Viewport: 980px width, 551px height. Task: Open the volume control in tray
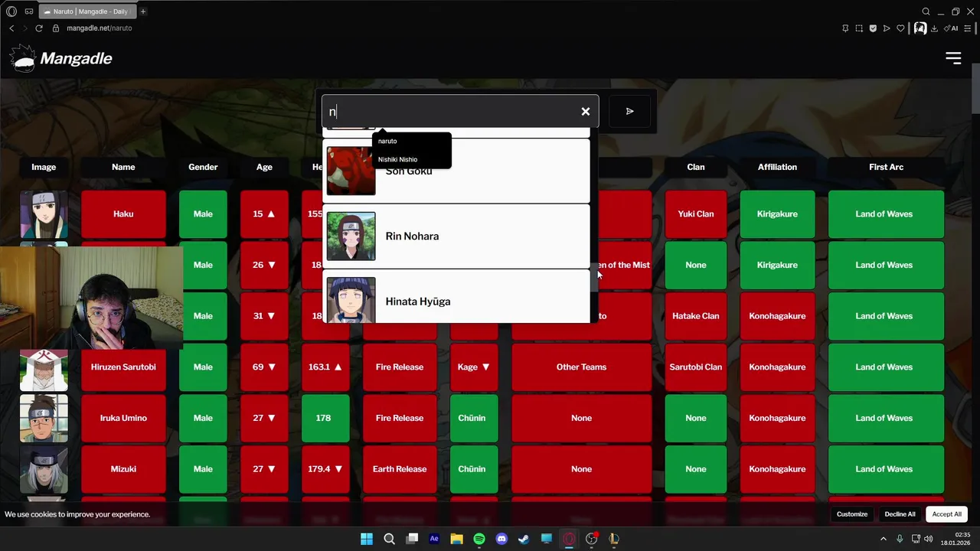coord(929,539)
